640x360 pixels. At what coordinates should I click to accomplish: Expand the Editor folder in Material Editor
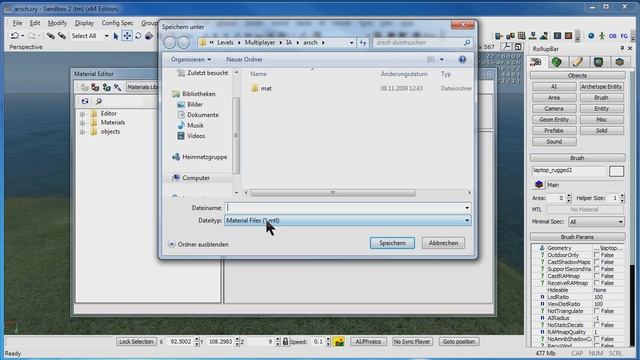click(82, 114)
